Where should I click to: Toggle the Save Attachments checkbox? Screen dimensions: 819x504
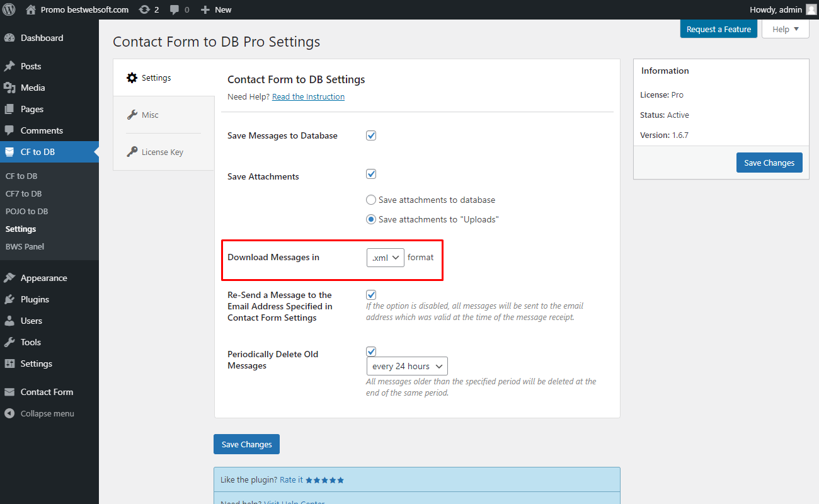pyautogui.click(x=371, y=174)
